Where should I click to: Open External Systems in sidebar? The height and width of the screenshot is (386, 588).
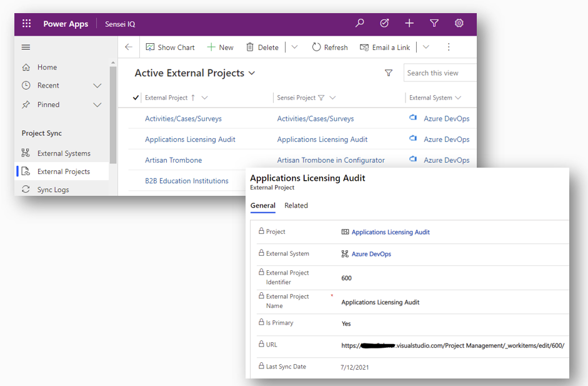(x=64, y=153)
